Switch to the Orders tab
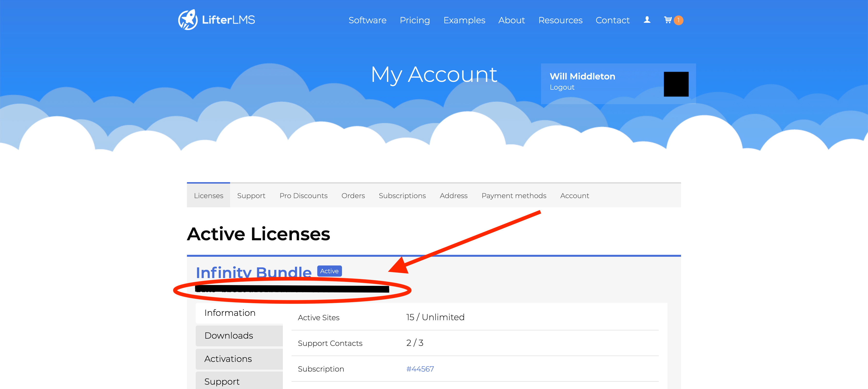 click(353, 195)
